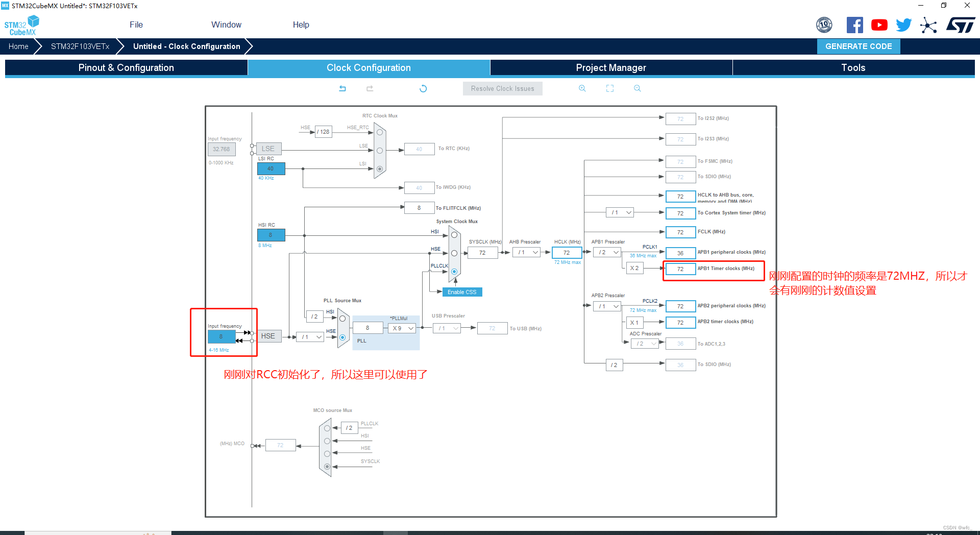Click the zoom out magnifier icon
The width and height of the screenshot is (980, 535).
[x=638, y=88]
